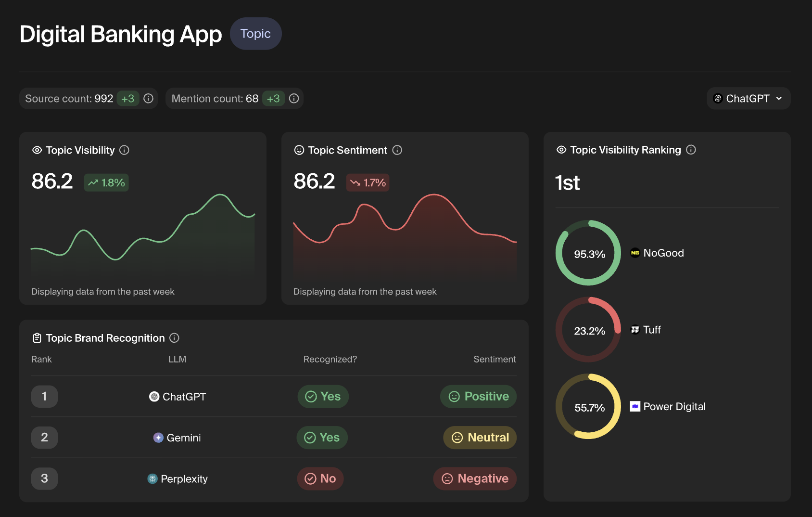This screenshot has height=517, width=812.
Task: Open info icon beside Source count
Action: [148, 98]
